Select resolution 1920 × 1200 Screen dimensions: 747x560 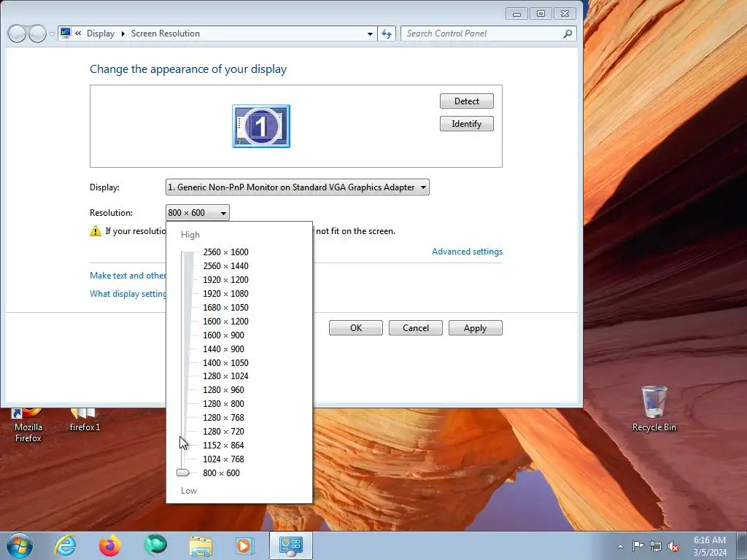tap(225, 279)
